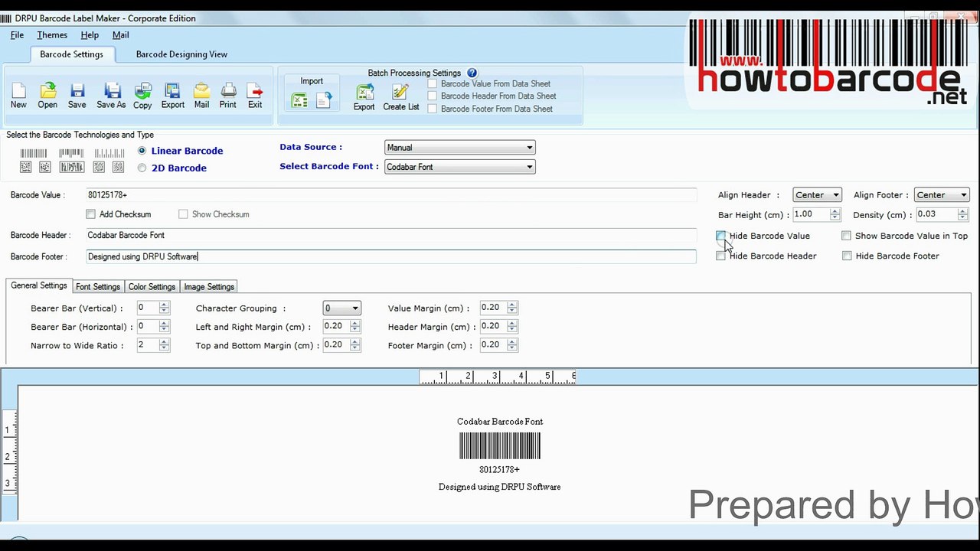Open the File menu

tap(17, 35)
